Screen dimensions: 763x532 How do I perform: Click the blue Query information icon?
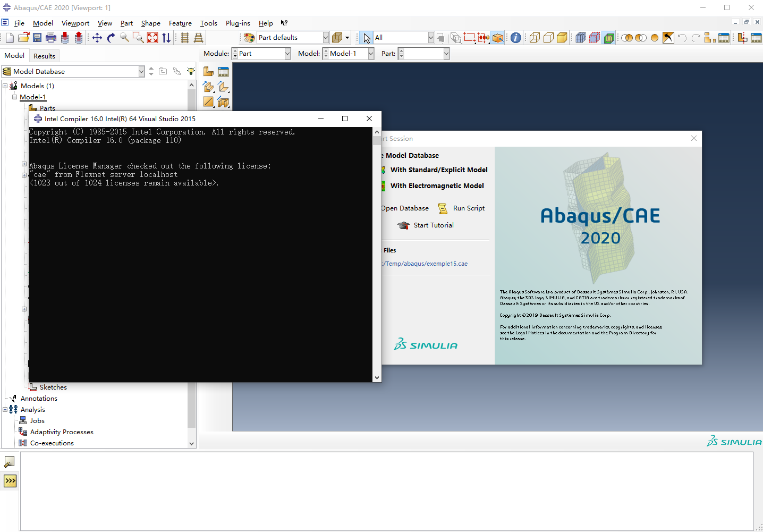tap(516, 38)
